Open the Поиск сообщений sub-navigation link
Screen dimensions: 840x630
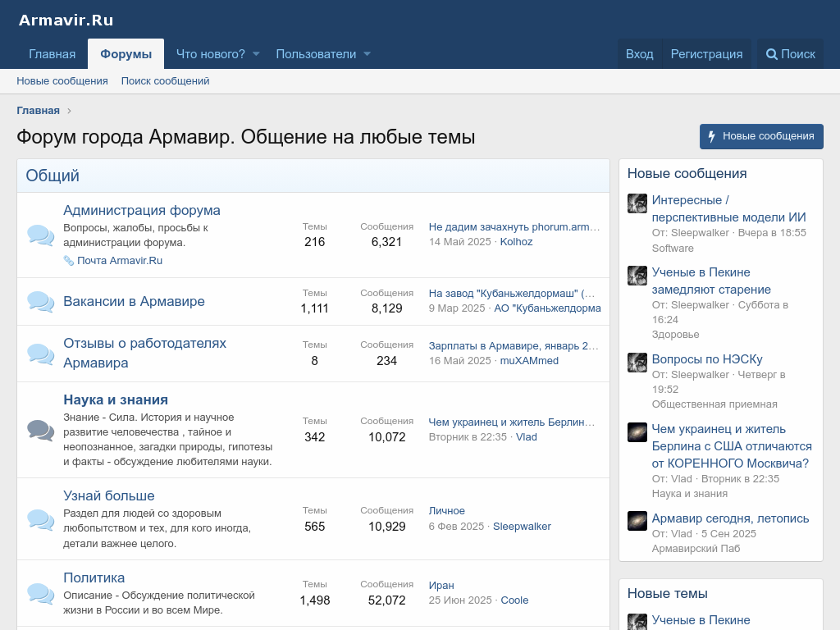[x=165, y=81]
